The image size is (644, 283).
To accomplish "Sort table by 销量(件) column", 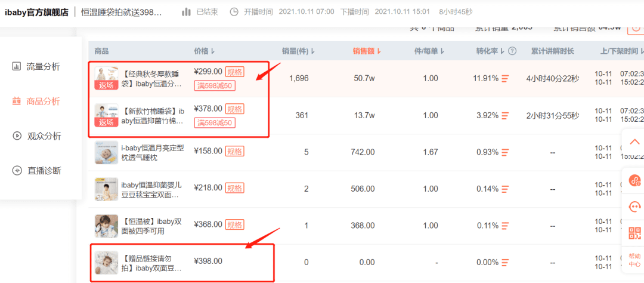I will coord(298,51).
